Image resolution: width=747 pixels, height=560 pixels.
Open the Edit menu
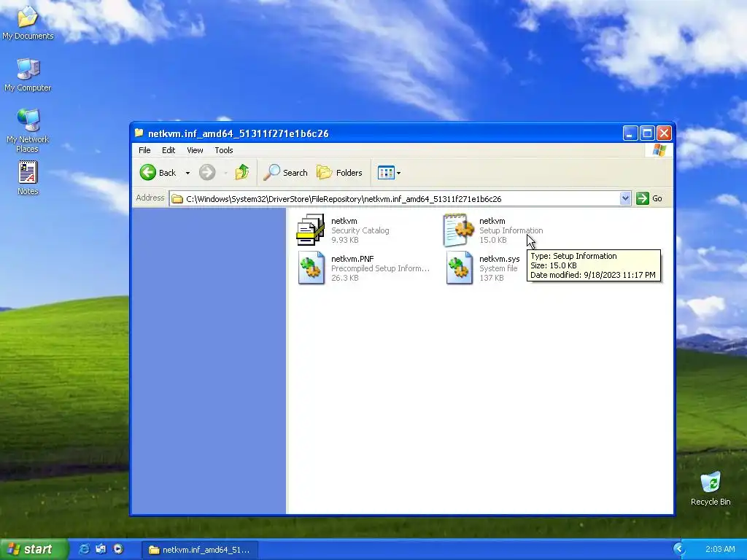coord(169,150)
